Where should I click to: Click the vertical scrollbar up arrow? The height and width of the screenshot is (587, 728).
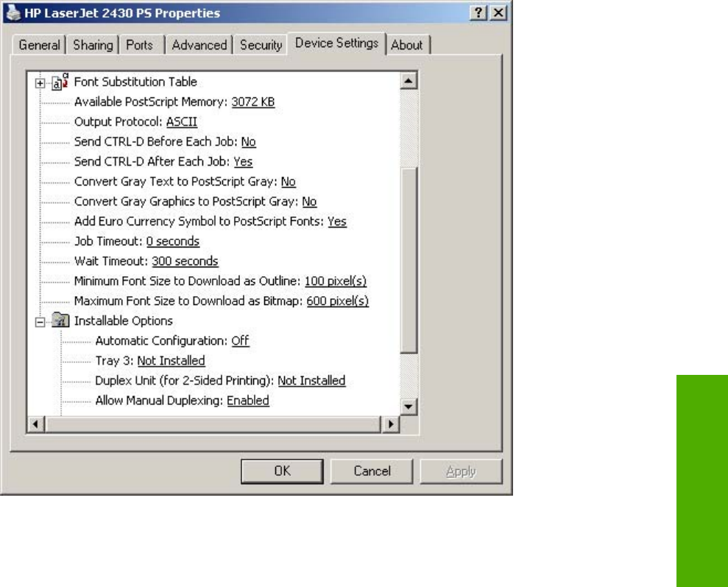click(409, 81)
